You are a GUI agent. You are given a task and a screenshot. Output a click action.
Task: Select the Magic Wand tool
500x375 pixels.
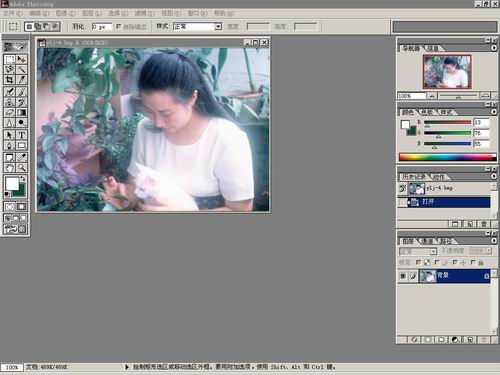pyautogui.click(x=21, y=69)
